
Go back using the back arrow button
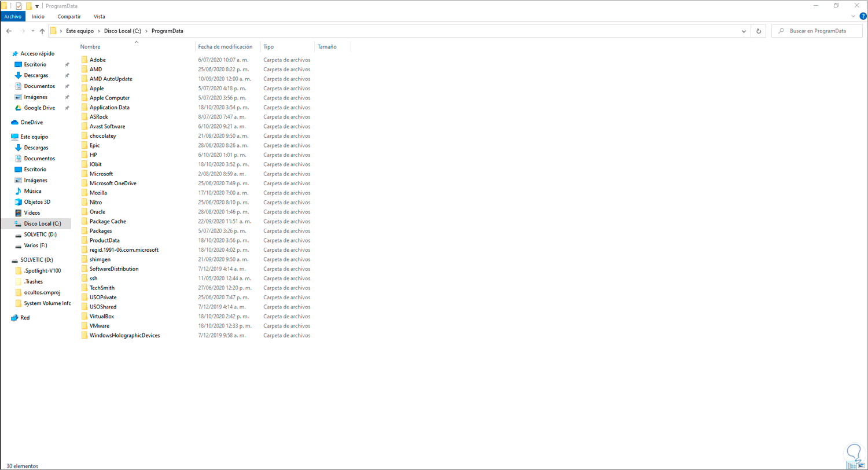(9, 31)
